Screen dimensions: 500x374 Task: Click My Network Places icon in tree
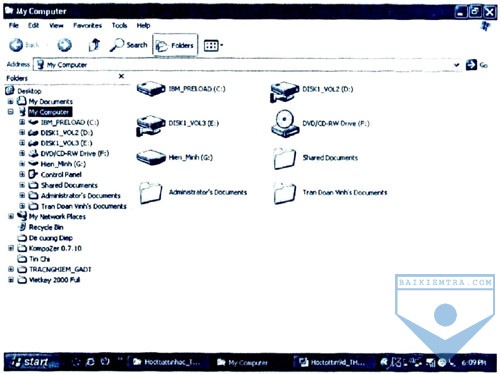coord(22,216)
